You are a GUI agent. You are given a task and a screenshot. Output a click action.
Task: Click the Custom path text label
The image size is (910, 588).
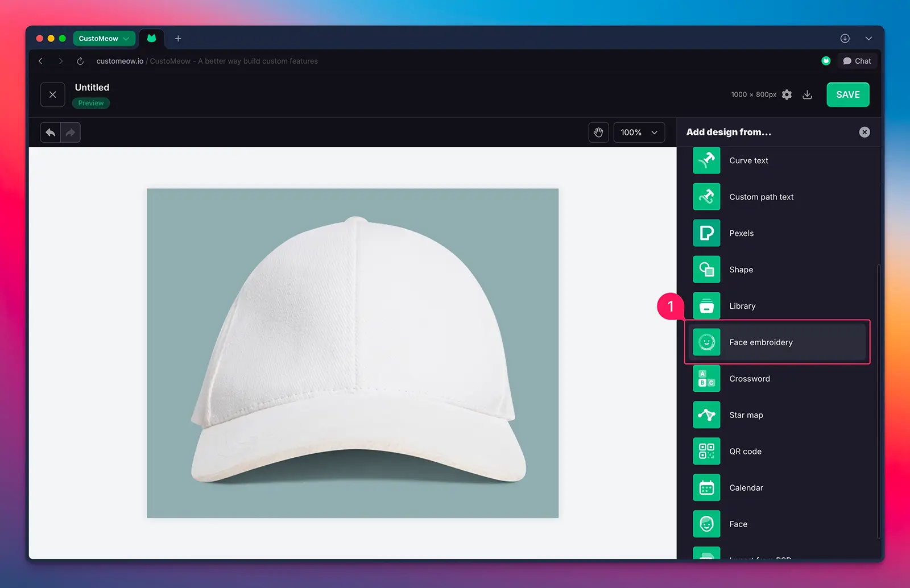[x=761, y=197]
